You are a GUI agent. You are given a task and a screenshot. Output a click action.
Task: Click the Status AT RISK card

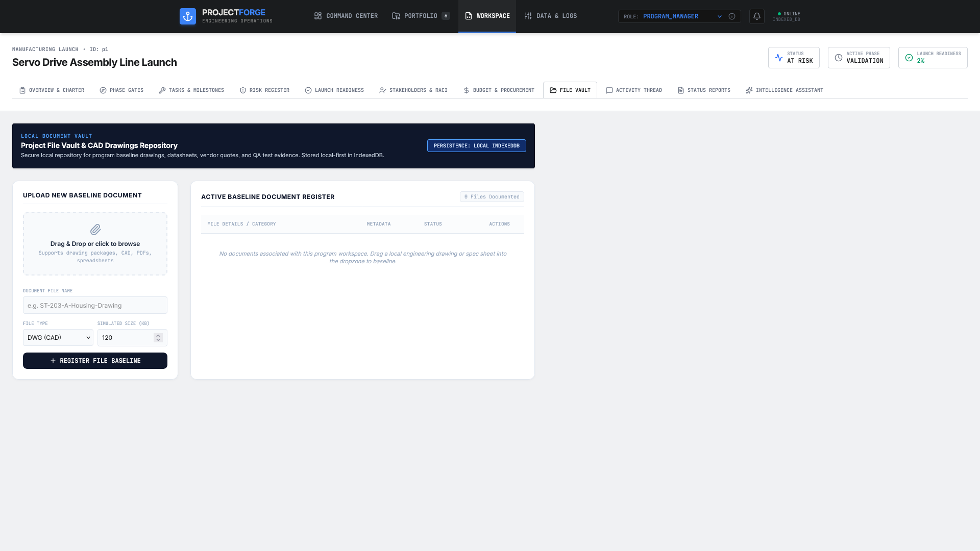(x=794, y=58)
